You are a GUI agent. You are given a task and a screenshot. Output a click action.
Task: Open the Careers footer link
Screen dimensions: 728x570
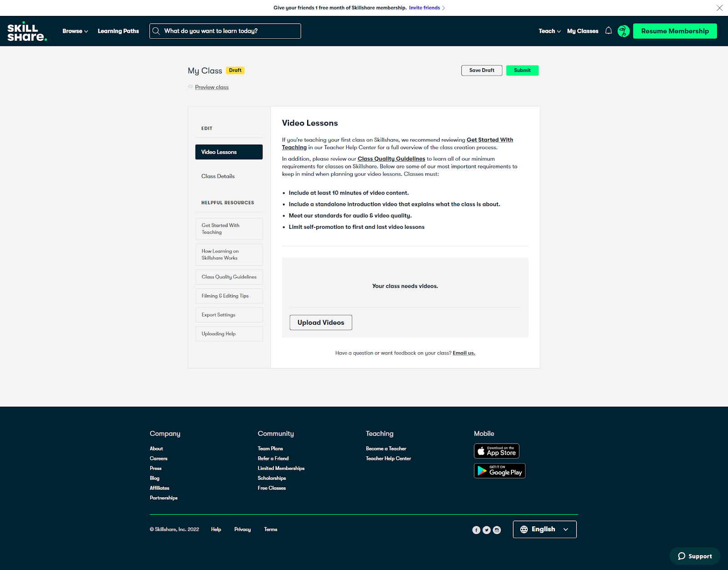tap(159, 459)
